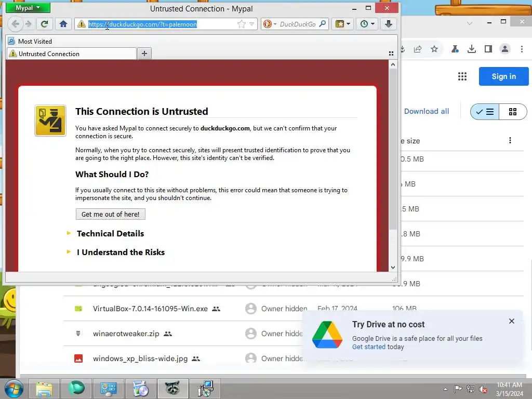Viewport: 532px width, 399px height.
Task: Bookmark this page with the star icon
Action: point(241,24)
